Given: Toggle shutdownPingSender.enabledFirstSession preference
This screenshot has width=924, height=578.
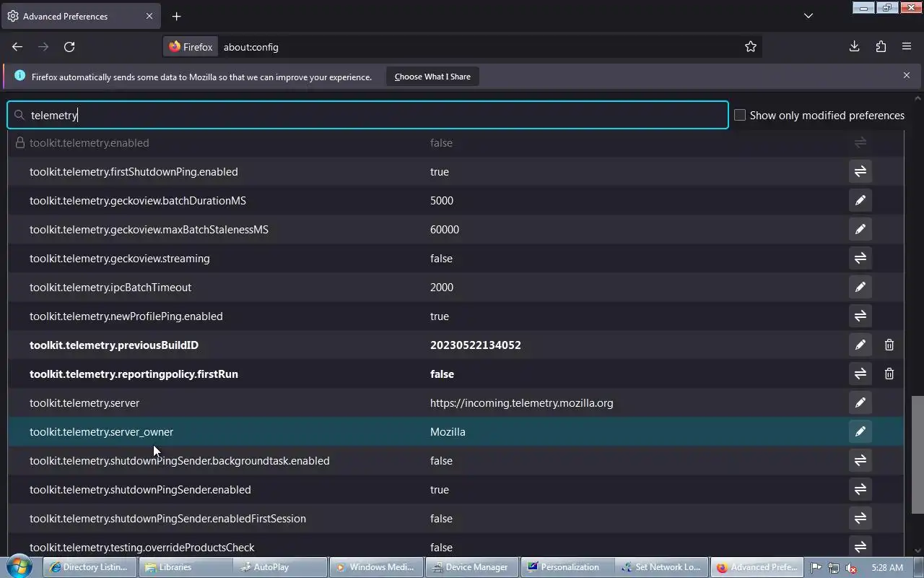Looking at the screenshot, I should (x=860, y=518).
